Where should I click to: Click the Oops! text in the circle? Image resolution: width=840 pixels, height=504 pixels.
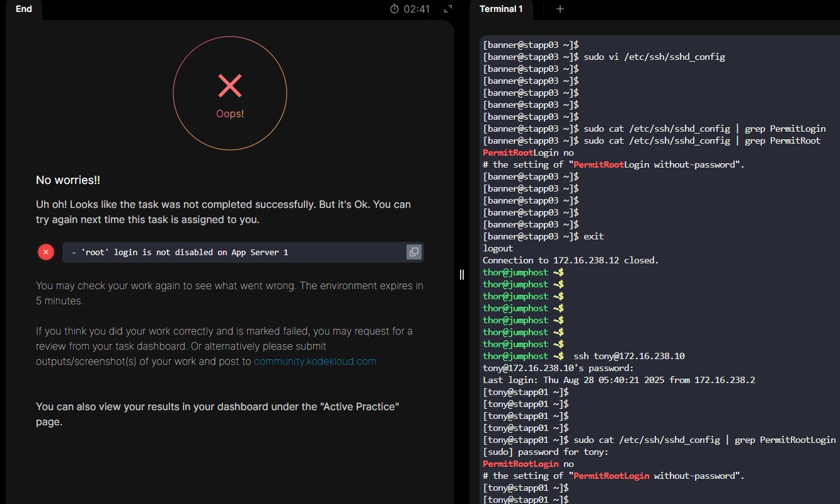click(230, 114)
